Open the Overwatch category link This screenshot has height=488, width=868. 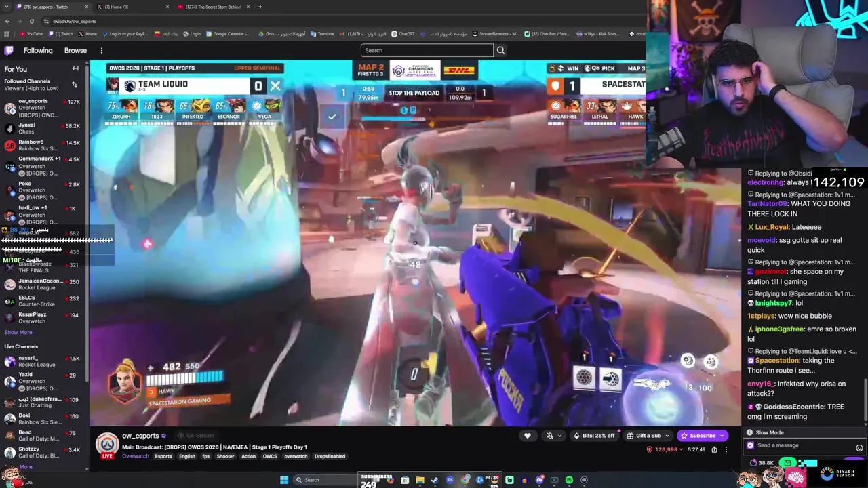coord(135,456)
